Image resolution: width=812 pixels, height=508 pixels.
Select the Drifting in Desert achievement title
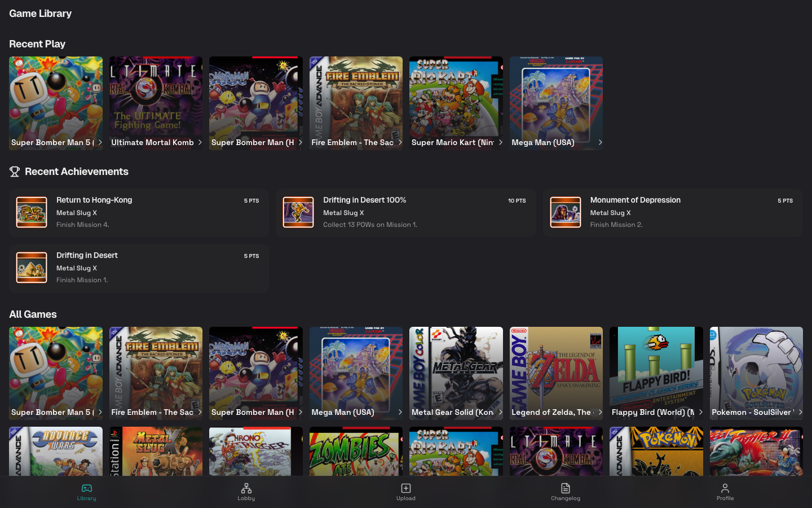pyautogui.click(x=87, y=255)
